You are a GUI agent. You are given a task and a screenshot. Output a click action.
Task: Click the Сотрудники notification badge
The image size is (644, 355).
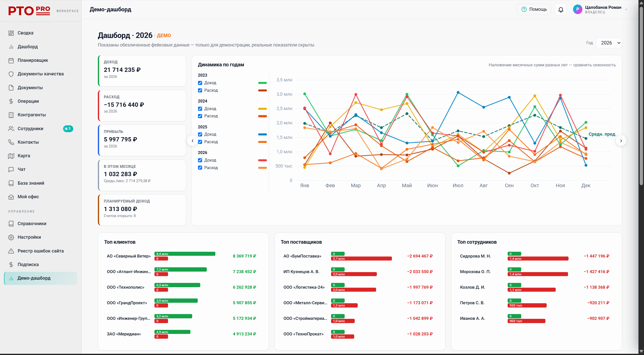(68, 129)
